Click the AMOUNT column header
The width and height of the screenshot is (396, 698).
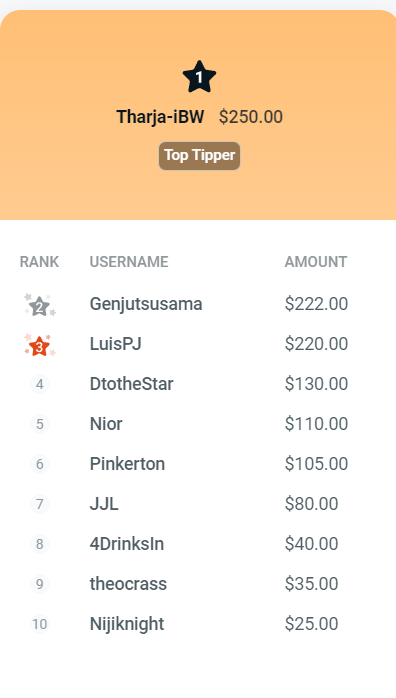[316, 262]
